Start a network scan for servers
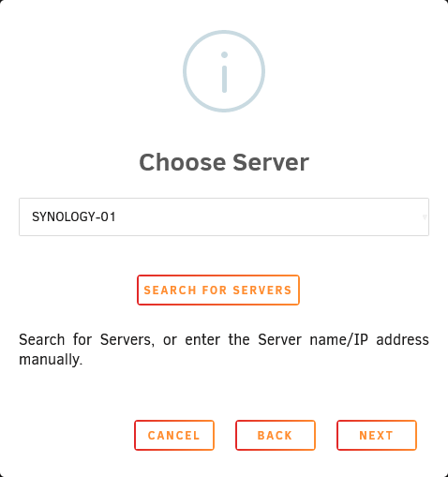The width and height of the screenshot is (448, 477). [218, 290]
